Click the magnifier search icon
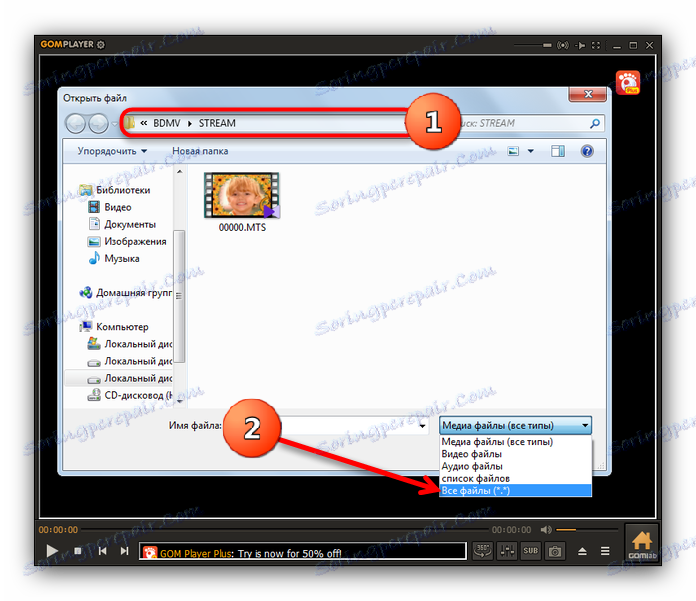The width and height of the screenshot is (696, 601). pyautogui.click(x=594, y=123)
